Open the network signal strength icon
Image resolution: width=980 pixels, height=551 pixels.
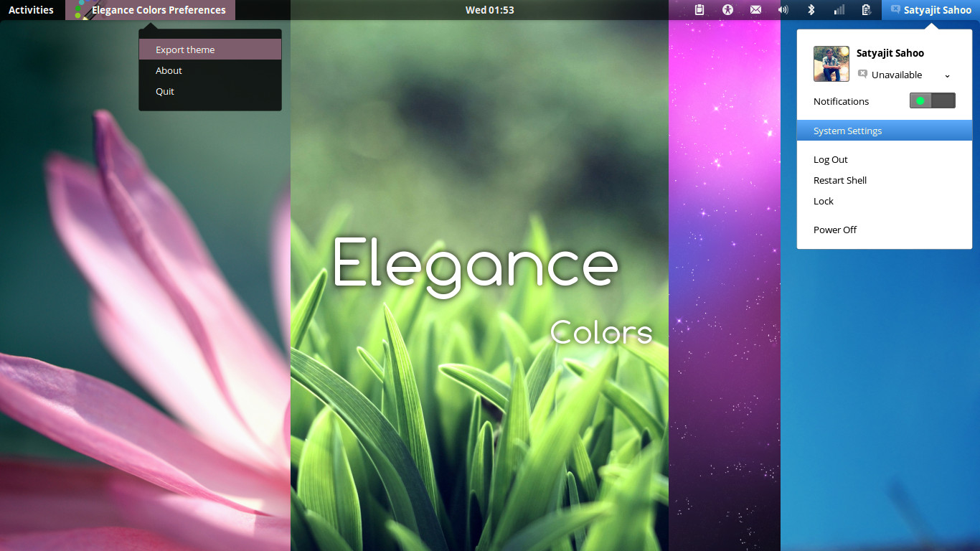tap(838, 9)
